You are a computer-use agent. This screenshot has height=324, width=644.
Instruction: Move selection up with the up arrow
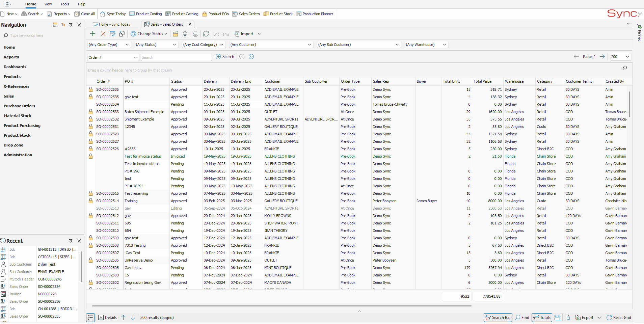coord(124,318)
